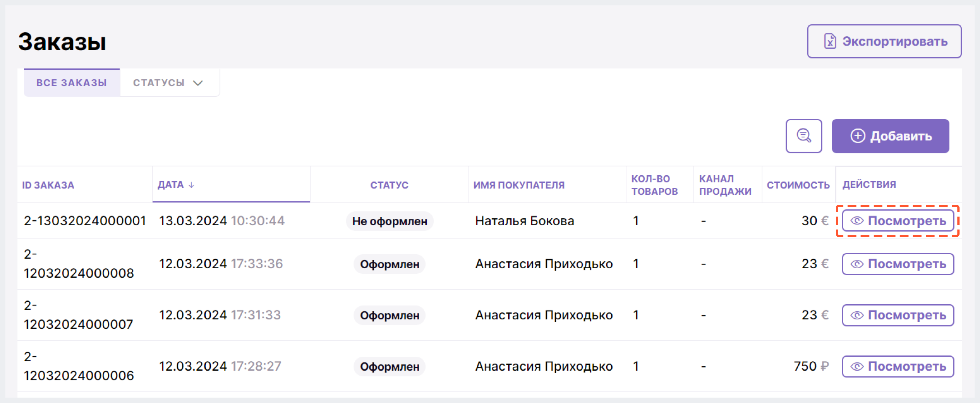
Task: View order 2-12032024000008 via Посмотреть
Action: coord(898,264)
